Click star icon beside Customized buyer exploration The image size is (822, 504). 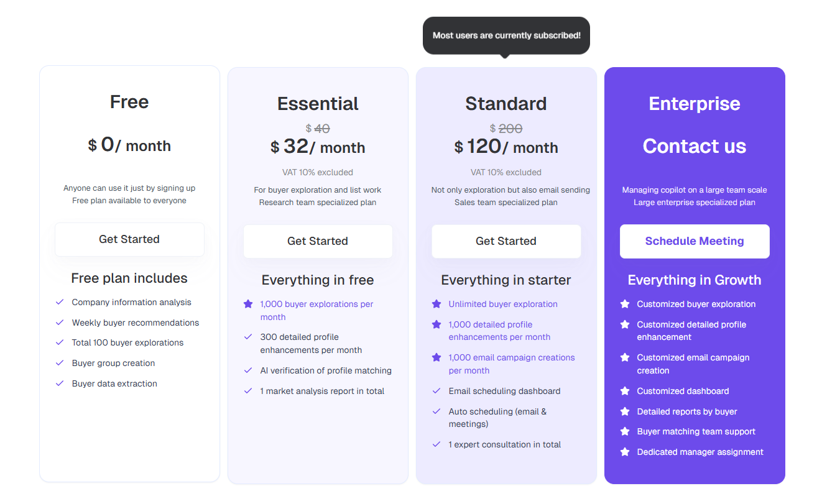click(625, 304)
